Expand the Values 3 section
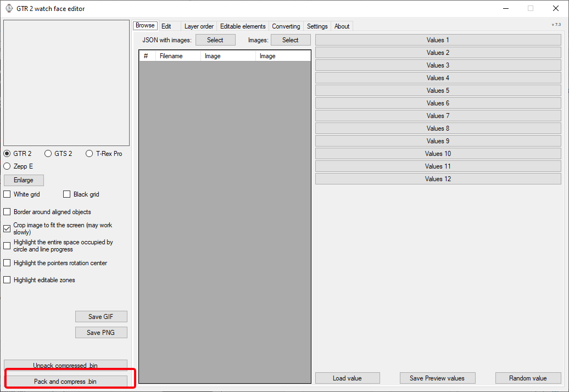The image size is (569, 392). click(438, 65)
